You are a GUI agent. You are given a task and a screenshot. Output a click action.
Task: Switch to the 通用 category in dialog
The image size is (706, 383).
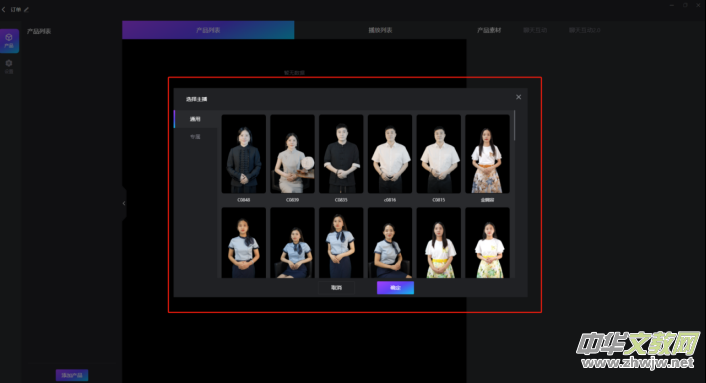click(x=195, y=119)
